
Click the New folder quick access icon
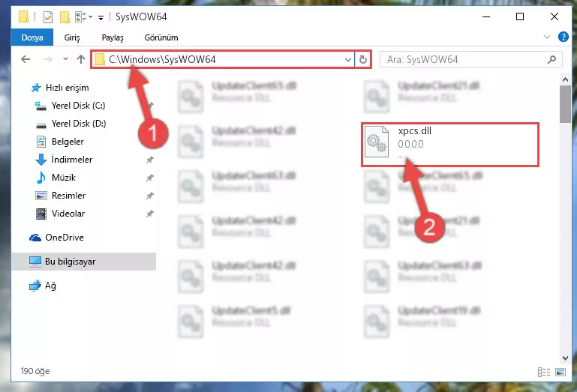click(x=65, y=17)
